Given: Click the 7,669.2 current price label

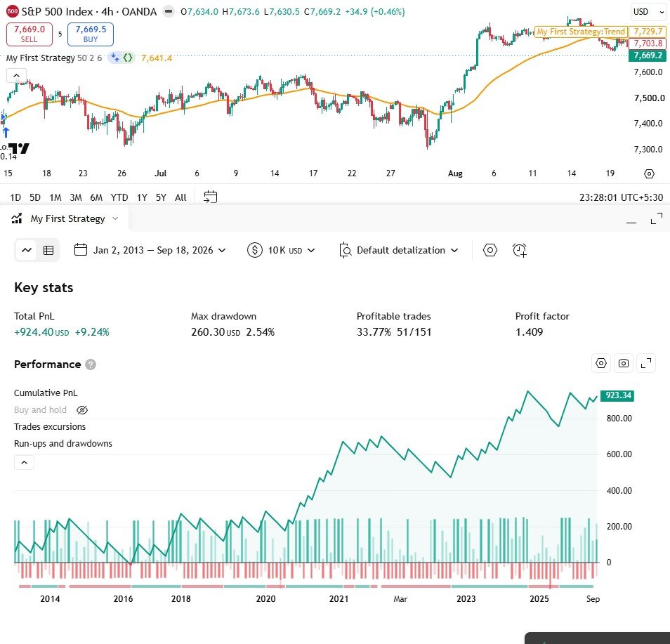Looking at the screenshot, I should [648, 55].
